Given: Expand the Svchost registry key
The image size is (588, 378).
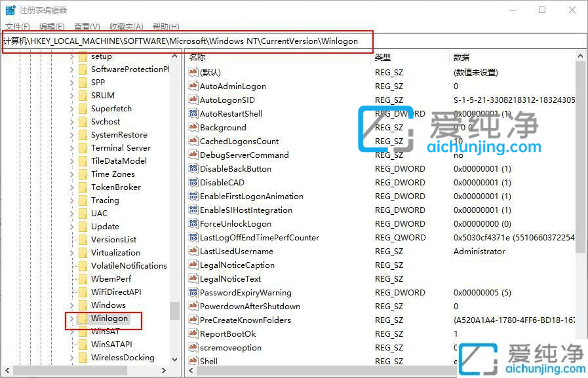Looking at the screenshot, I should click(71, 122).
